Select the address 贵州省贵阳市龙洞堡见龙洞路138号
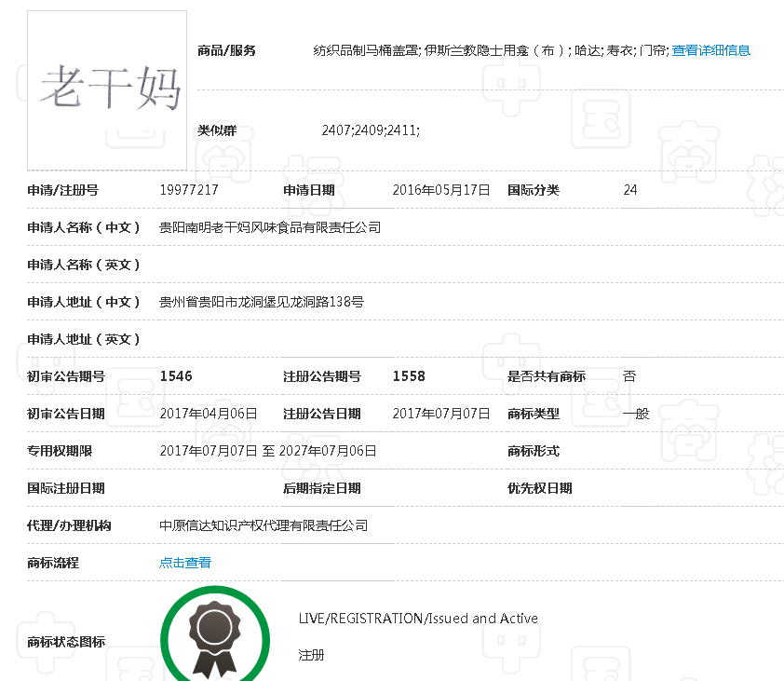 (262, 302)
